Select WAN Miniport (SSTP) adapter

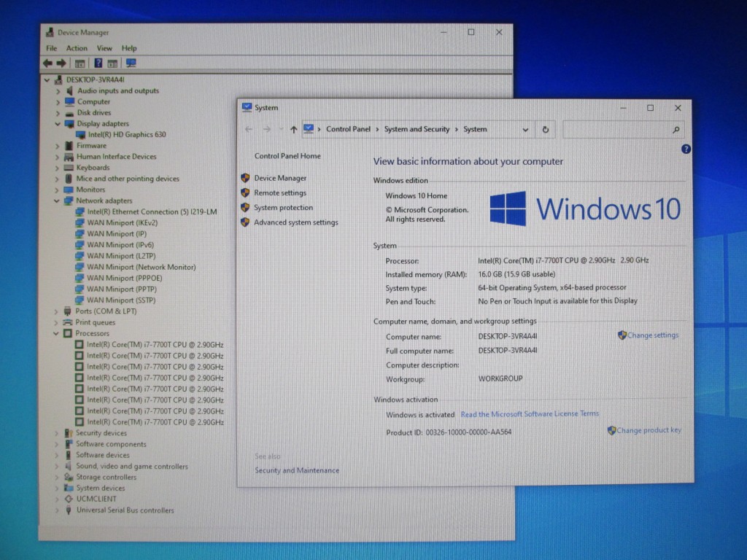pos(121,300)
